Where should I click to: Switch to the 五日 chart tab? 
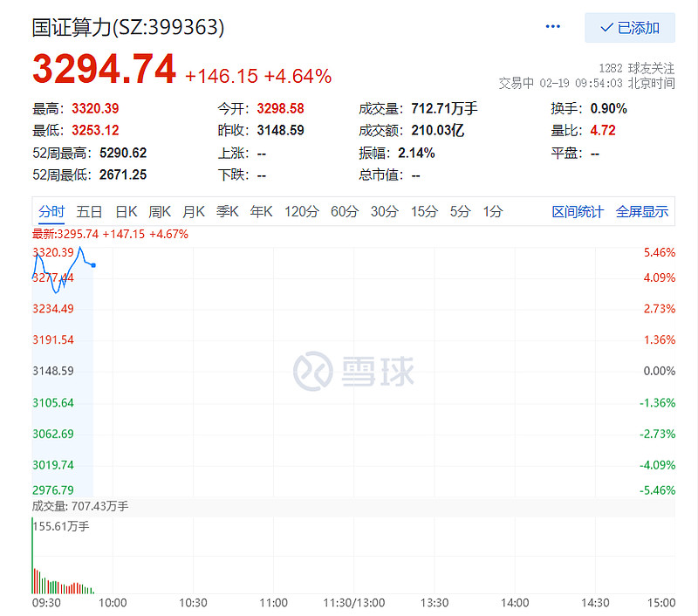[89, 211]
